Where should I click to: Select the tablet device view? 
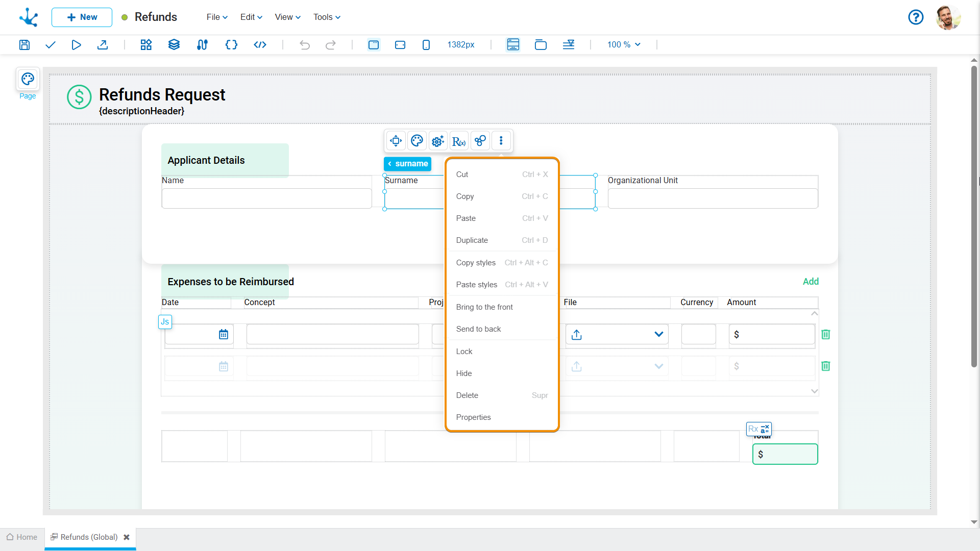pos(400,45)
